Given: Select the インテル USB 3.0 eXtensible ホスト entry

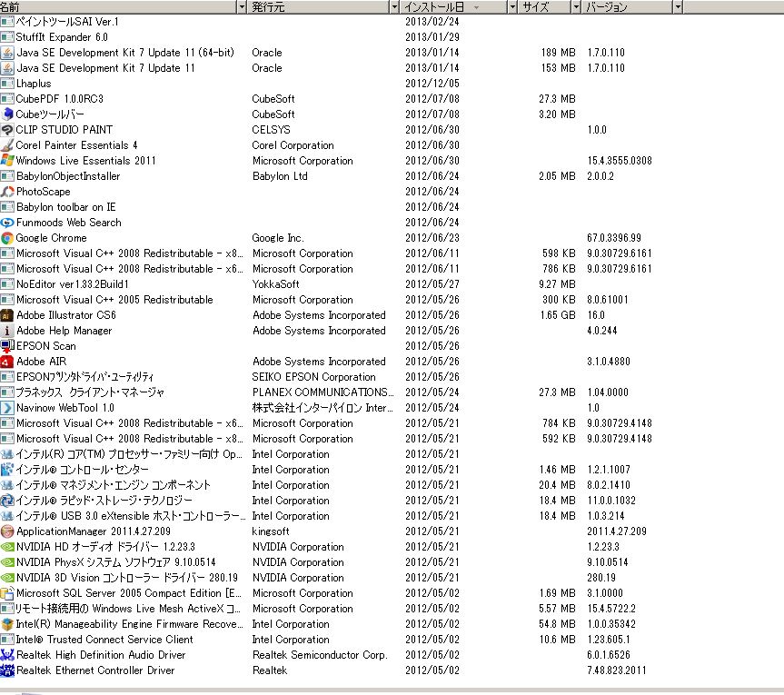Looking at the screenshot, I should click(x=131, y=516).
